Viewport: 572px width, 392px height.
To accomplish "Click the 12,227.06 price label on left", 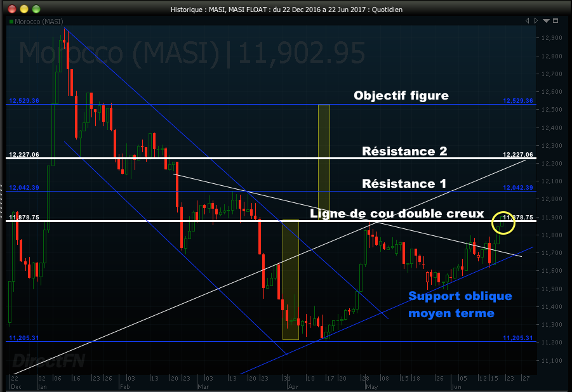I will 24,154.
